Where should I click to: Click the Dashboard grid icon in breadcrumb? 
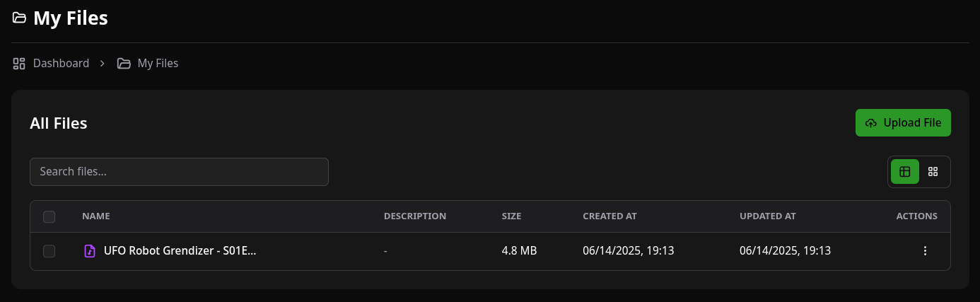(19, 64)
